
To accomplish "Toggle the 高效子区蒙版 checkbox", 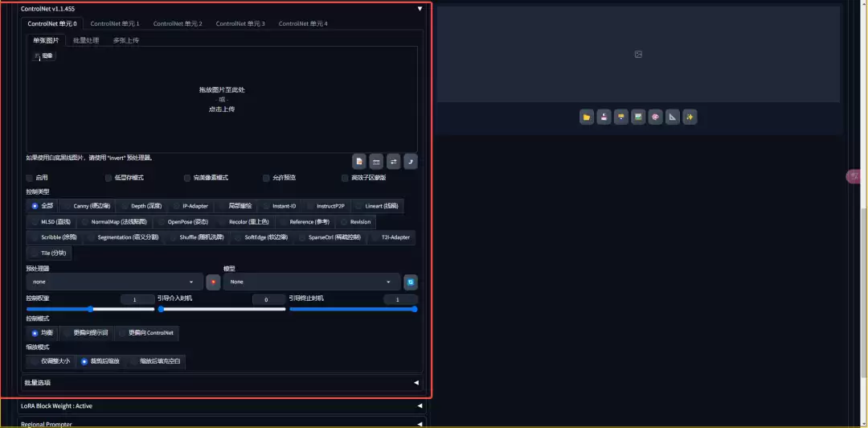I will [345, 178].
